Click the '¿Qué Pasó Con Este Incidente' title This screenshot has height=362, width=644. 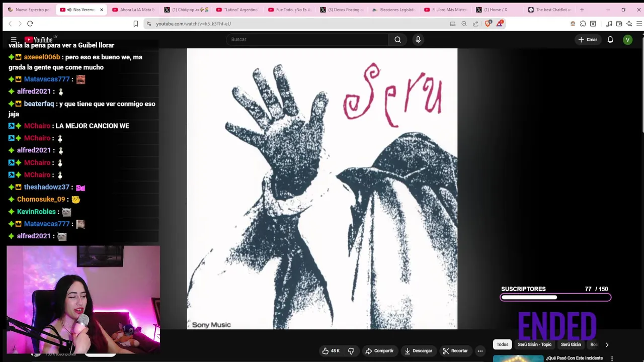point(574,358)
